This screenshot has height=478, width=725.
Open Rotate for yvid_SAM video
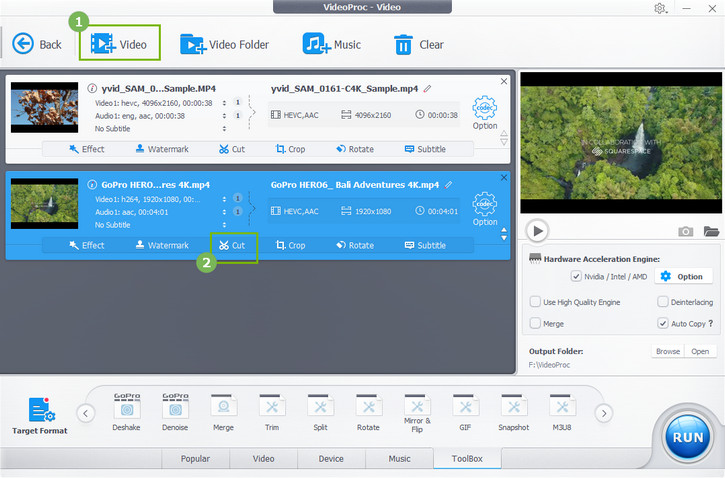(x=355, y=149)
